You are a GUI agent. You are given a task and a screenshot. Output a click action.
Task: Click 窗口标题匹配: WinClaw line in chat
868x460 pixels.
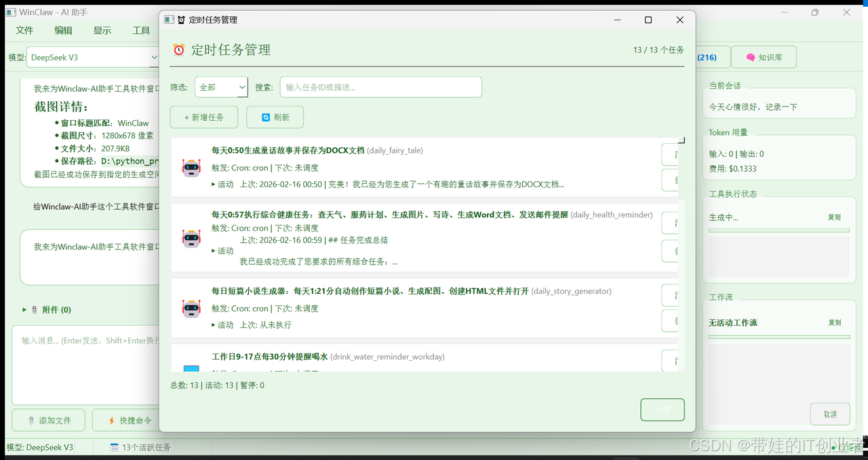point(104,123)
